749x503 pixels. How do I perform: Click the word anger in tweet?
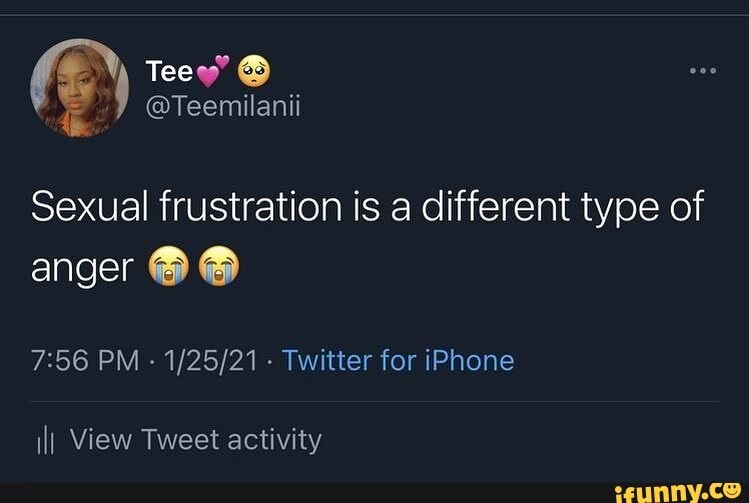tap(81, 270)
